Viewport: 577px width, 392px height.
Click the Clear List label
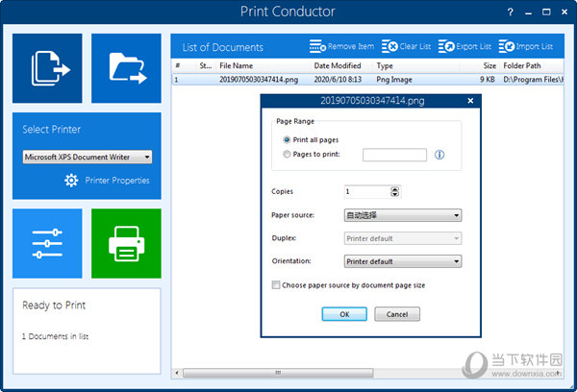415,46
